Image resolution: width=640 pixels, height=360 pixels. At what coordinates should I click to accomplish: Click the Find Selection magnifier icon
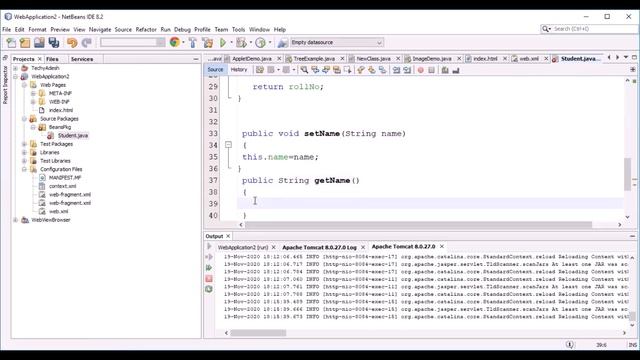[304, 70]
